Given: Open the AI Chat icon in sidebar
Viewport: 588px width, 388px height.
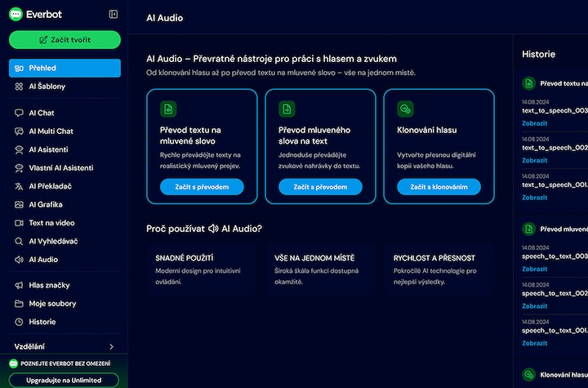Looking at the screenshot, I should (x=19, y=113).
